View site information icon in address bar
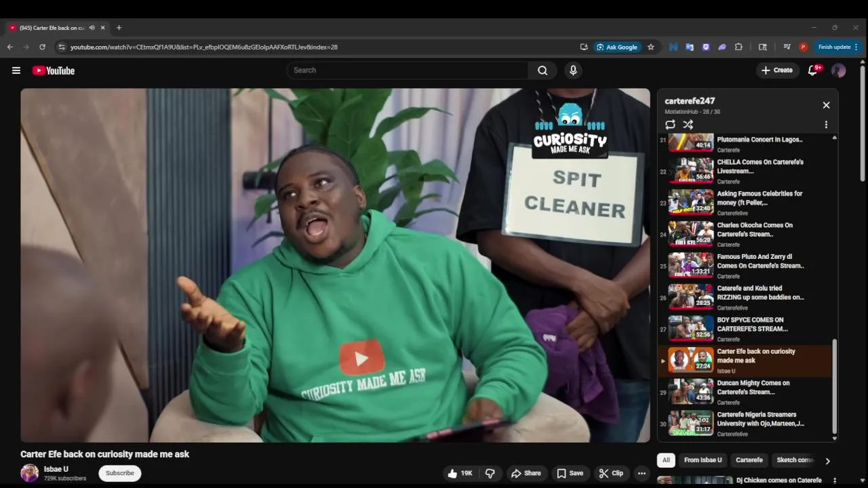 [x=62, y=47]
